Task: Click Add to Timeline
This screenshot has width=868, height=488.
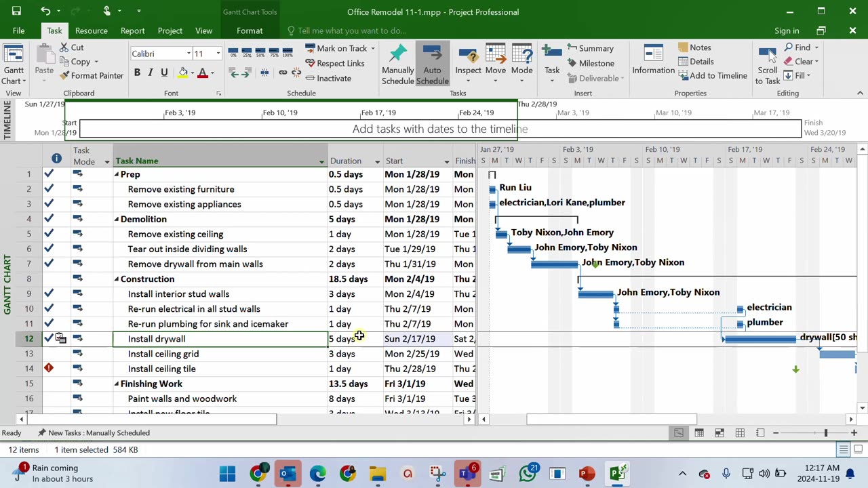Action: (712, 75)
